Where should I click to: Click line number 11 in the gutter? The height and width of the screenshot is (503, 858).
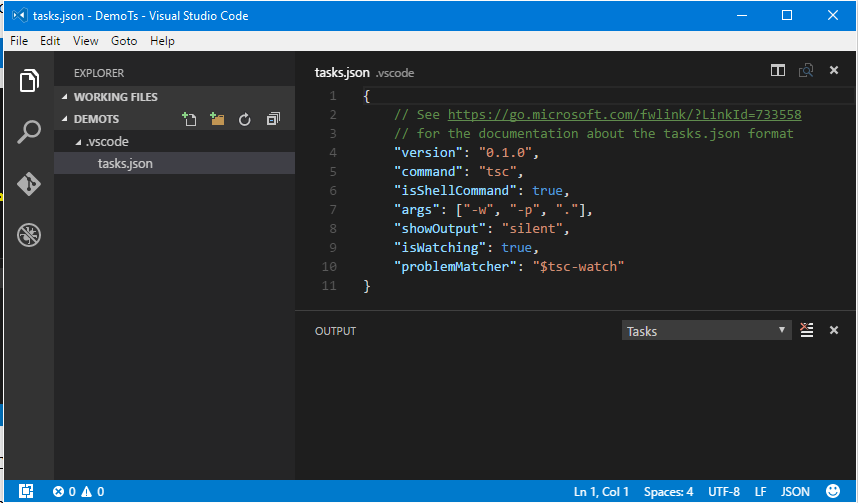click(329, 285)
